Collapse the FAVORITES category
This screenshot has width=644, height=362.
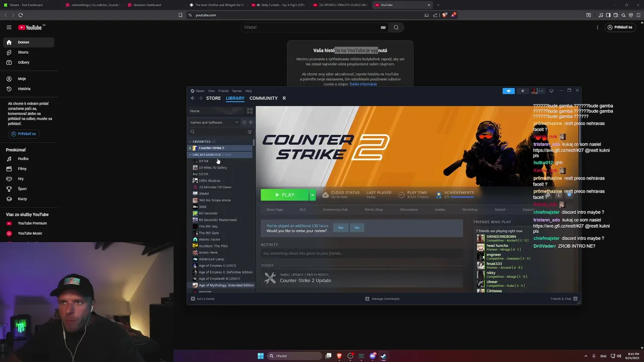tap(190, 142)
